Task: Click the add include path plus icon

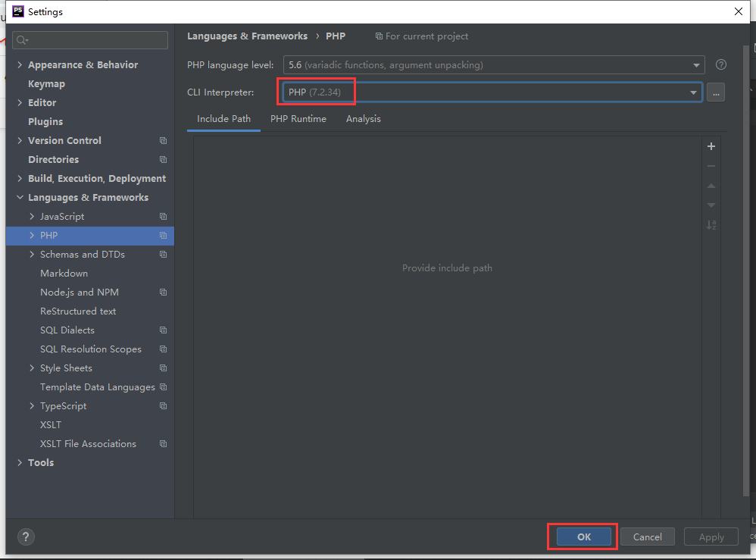Action: 711,146
